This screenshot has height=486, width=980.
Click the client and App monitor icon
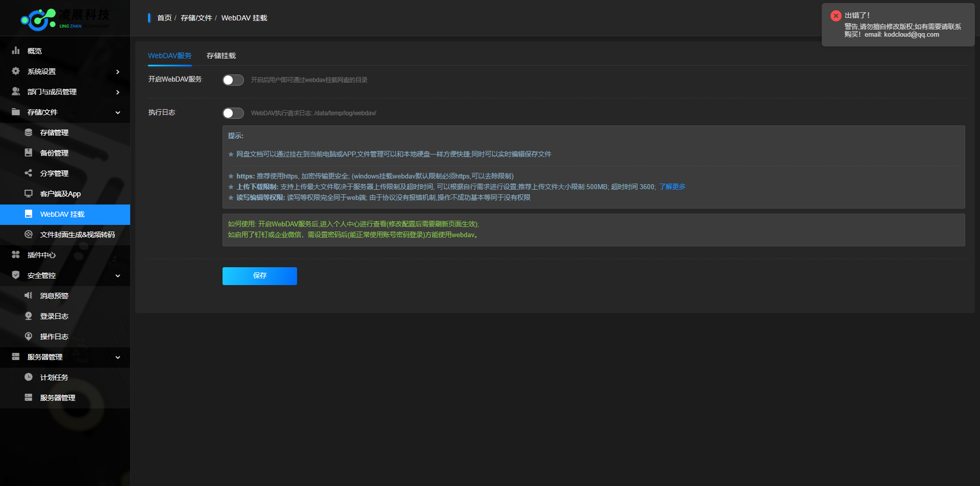[29, 194]
